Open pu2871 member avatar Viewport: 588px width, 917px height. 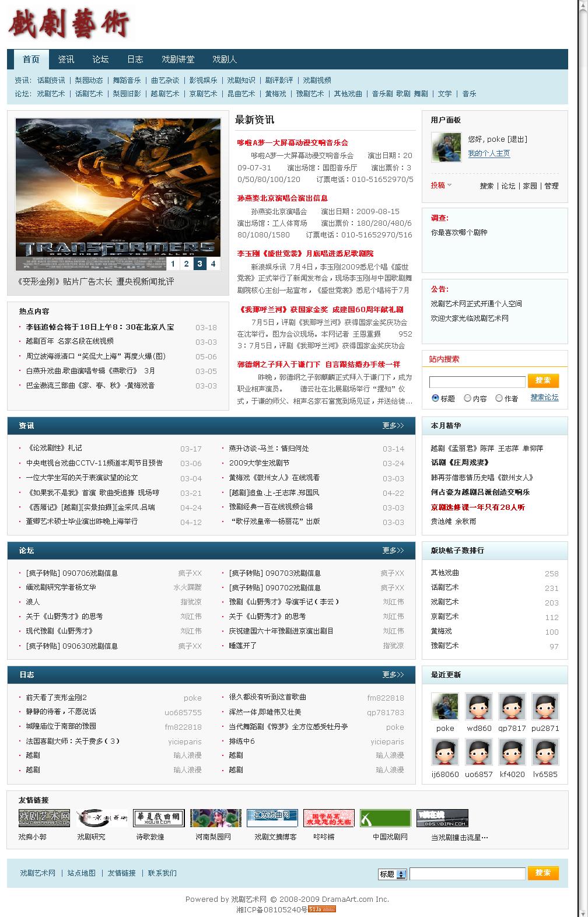tap(545, 707)
